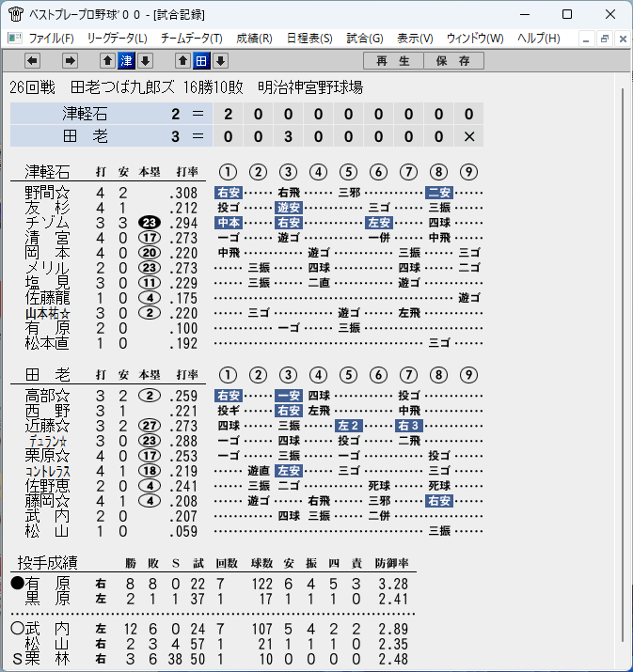Click the vertical scrollbar on right
Image resolution: width=633 pixels, height=672 pixels.
click(x=624, y=365)
